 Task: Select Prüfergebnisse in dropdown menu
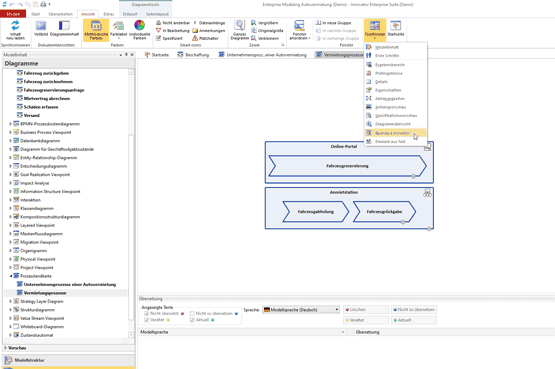point(395,73)
